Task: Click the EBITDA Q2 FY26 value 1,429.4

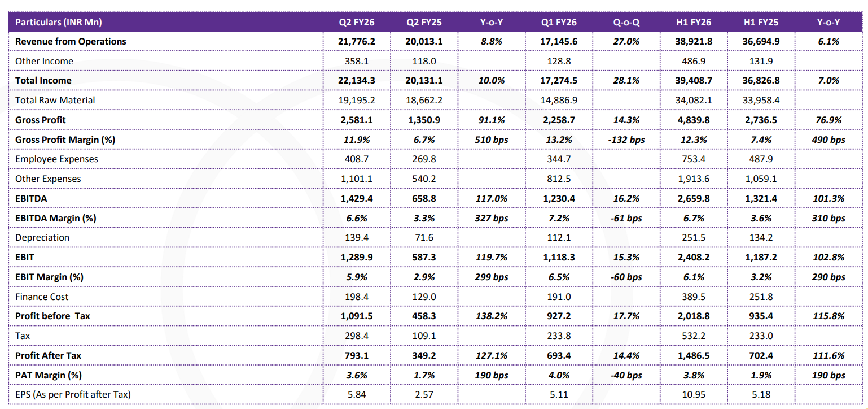Action: (356, 198)
